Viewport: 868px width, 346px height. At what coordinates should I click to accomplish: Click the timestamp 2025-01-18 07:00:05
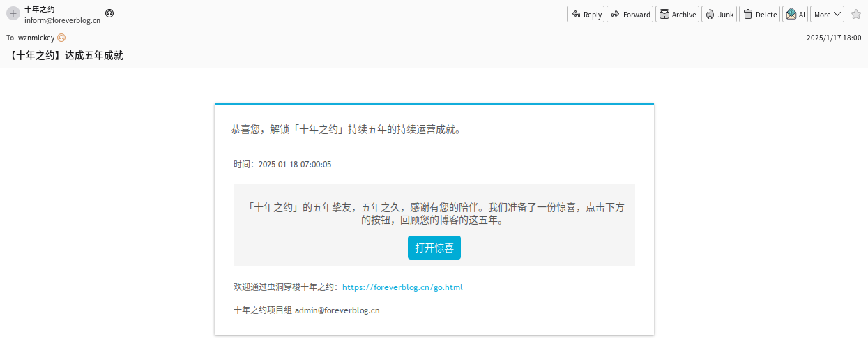tap(295, 165)
